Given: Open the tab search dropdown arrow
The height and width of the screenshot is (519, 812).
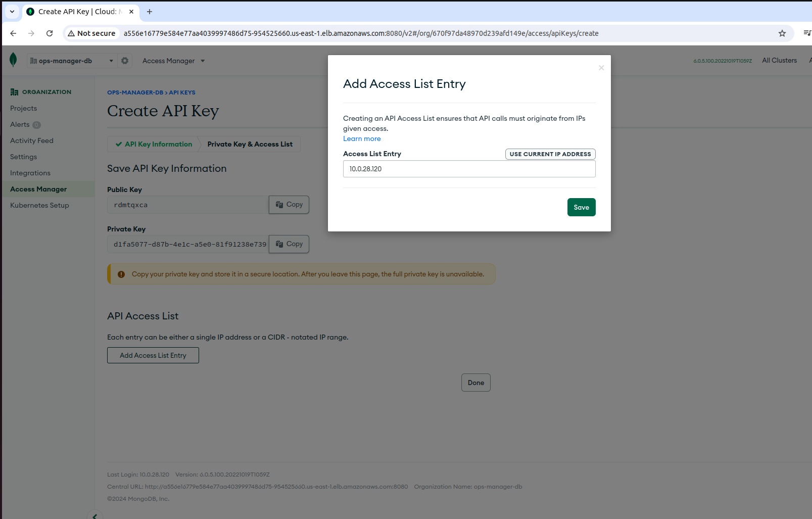Looking at the screenshot, I should point(12,12).
